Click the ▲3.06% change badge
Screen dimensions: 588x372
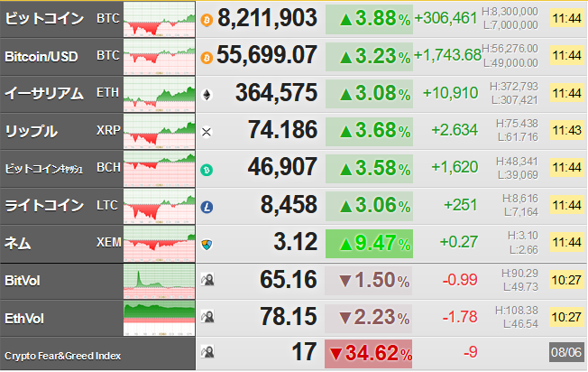point(369,206)
